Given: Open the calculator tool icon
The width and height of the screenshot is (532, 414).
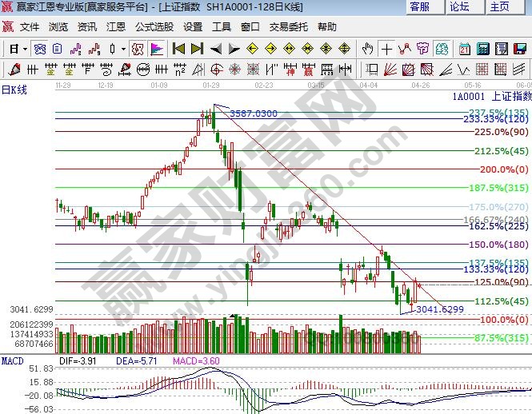Looking at the screenshot, I should coord(482,49).
